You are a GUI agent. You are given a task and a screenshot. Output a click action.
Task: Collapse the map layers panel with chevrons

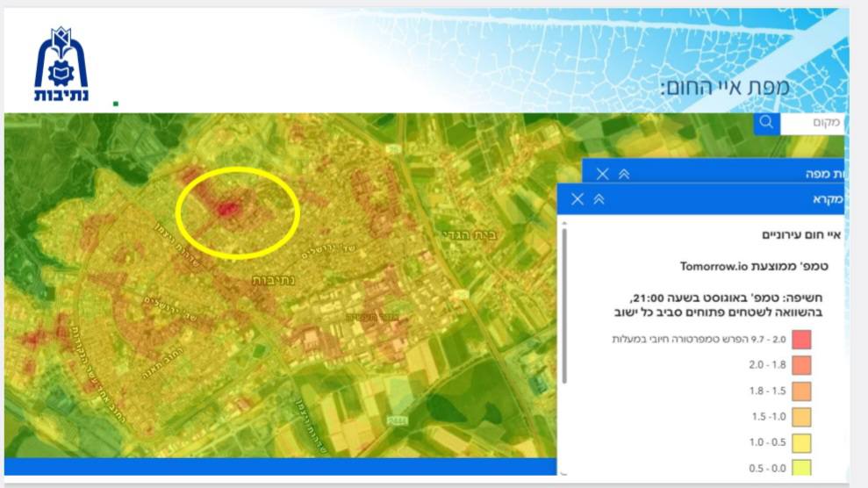point(624,175)
